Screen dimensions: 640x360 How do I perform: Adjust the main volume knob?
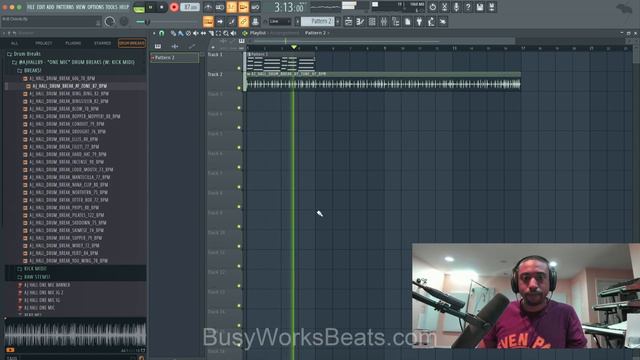(110, 21)
